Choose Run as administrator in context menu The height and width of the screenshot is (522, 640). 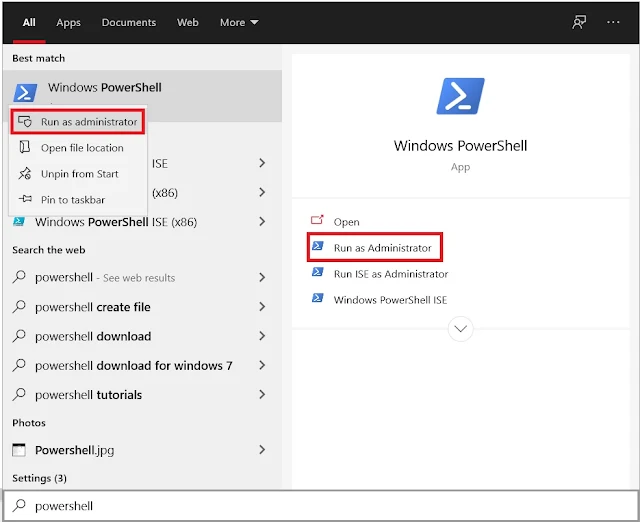[78, 122]
